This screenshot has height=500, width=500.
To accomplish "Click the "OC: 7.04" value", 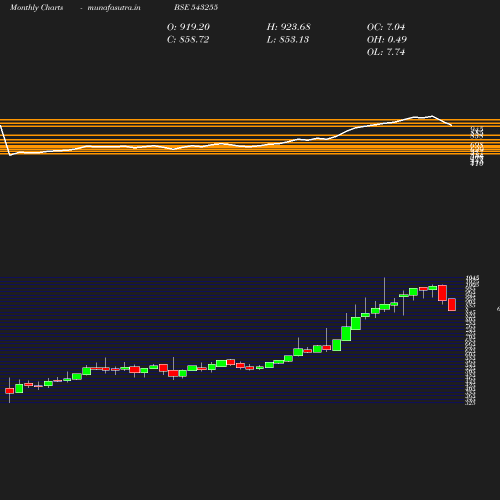I will tap(386, 27).
